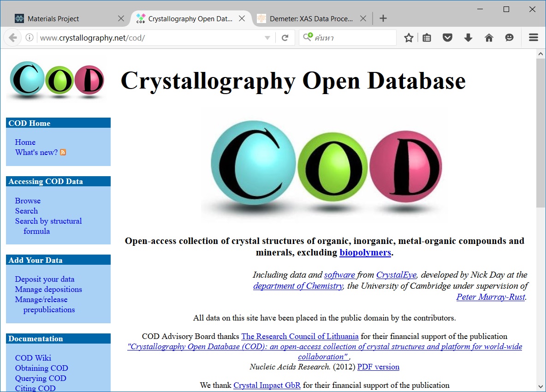
Task: Open a new tab with the plus icon
Action: tap(383, 18)
